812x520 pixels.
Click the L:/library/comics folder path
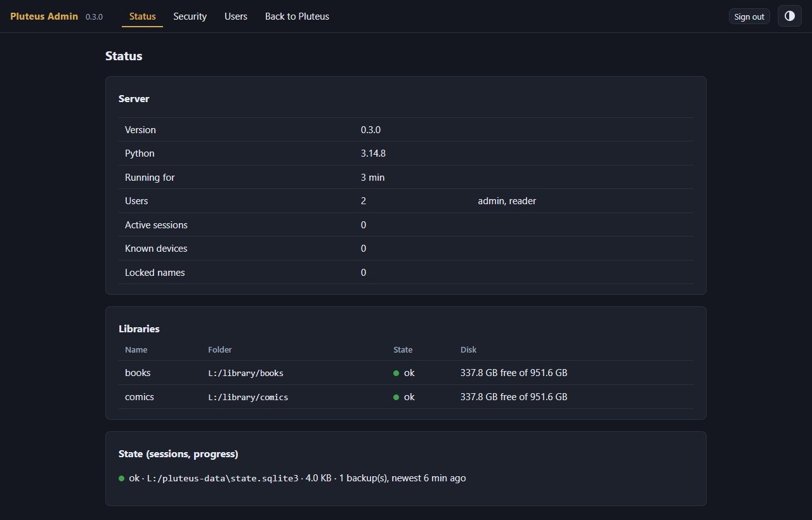(x=248, y=398)
